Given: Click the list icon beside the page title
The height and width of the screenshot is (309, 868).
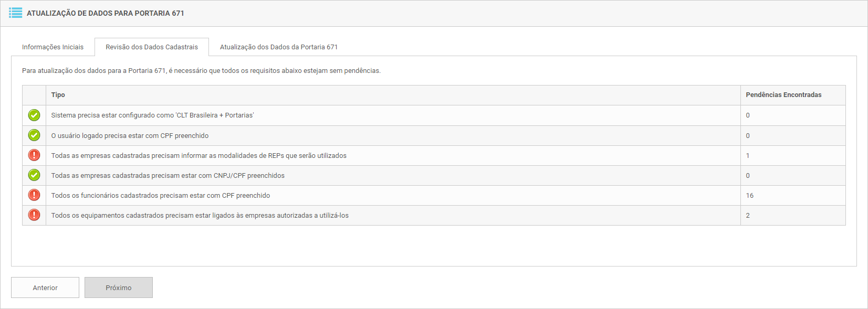Looking at the screenshot, I should 16,13.
